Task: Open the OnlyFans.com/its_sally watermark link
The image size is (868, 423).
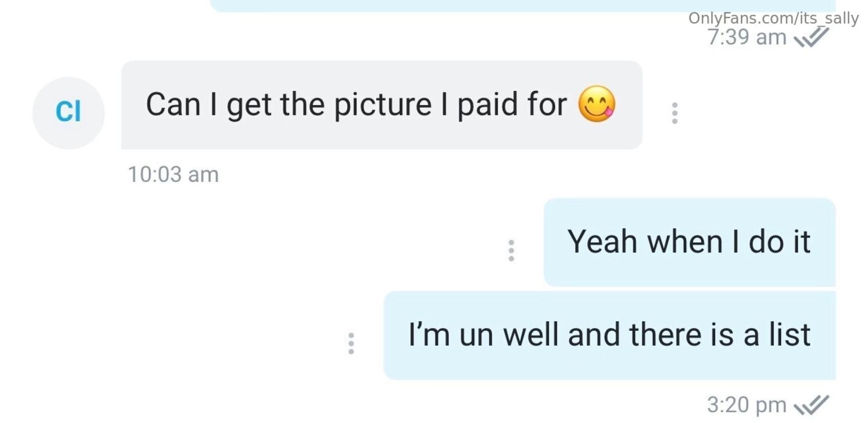Action: (774, 18)
